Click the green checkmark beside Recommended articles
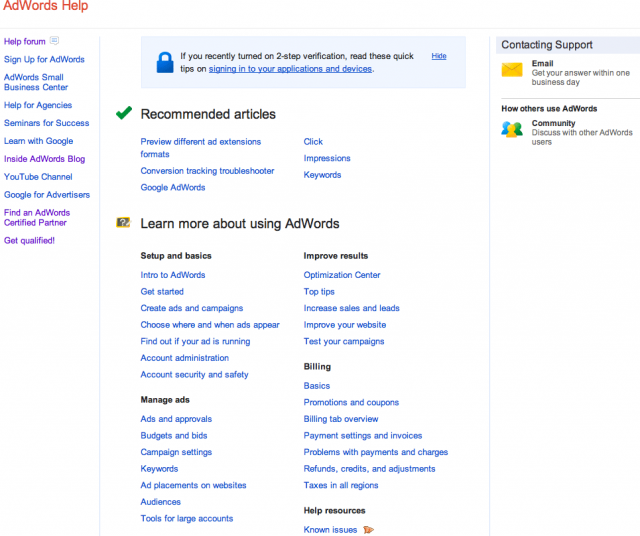Viewport: 640px width, 536px height. [x=124, y=113]
